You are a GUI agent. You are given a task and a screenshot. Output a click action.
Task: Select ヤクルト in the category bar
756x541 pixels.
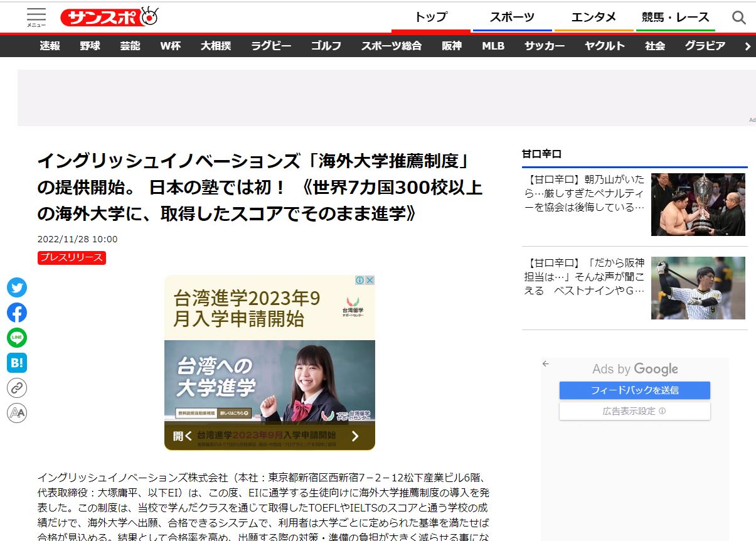click(x=605, y=46)
